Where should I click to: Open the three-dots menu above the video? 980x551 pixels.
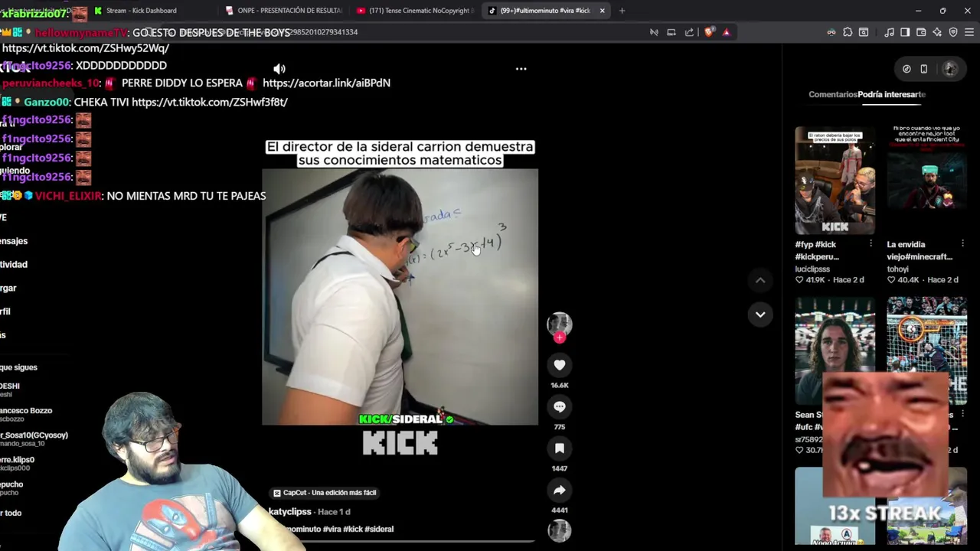point(521,69)
